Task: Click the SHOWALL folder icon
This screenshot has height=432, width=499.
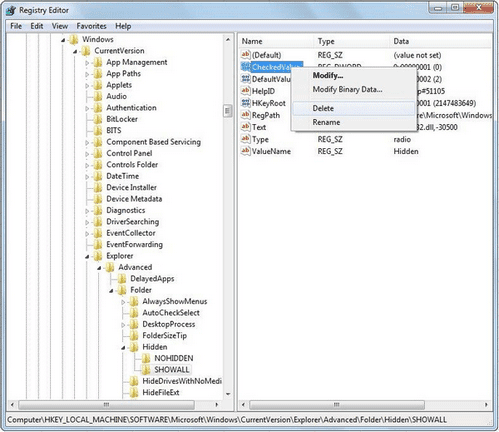Action: [x=146, y=369]
